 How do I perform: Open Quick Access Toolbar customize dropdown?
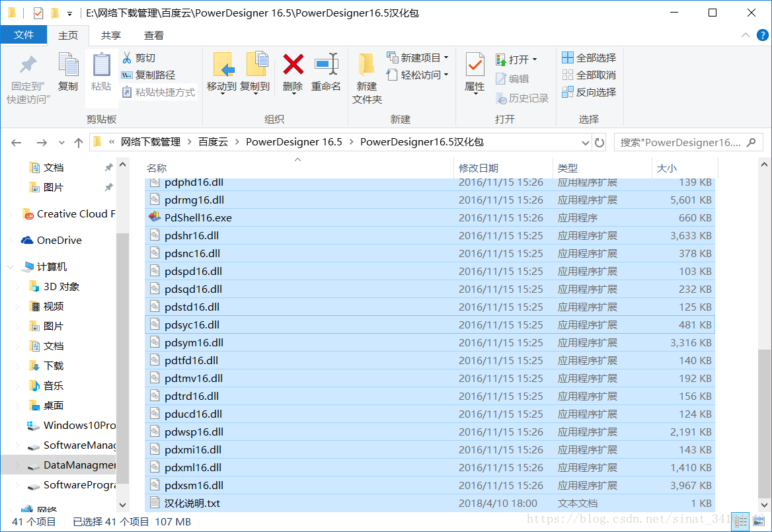coord(70,13)
